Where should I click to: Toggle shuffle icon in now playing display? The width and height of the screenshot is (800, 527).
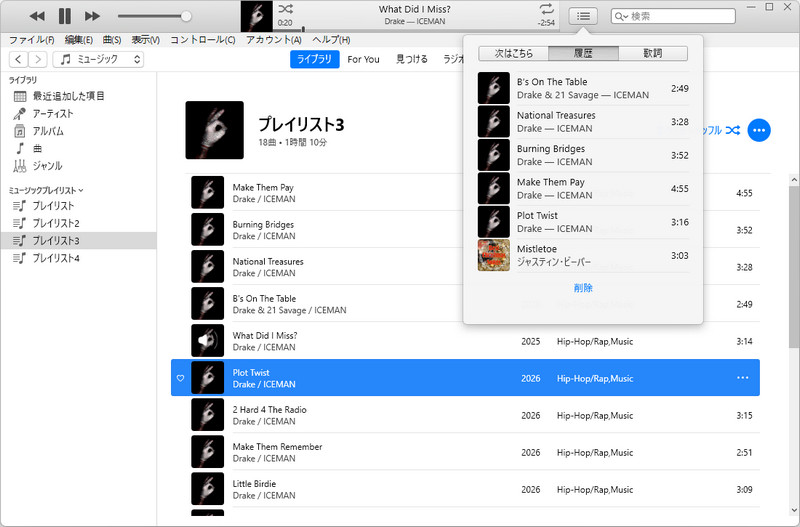(286, 9)
